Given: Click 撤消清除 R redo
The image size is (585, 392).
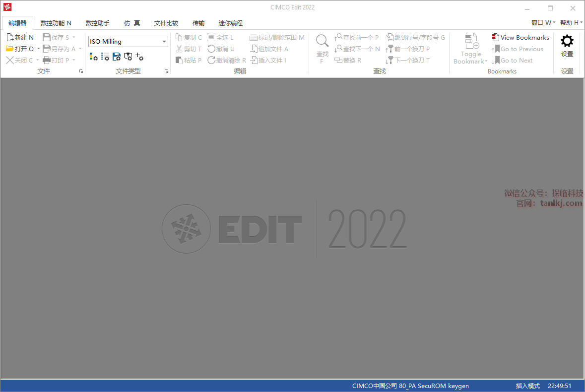Looking at the screenshot, I should pos(227,60).
